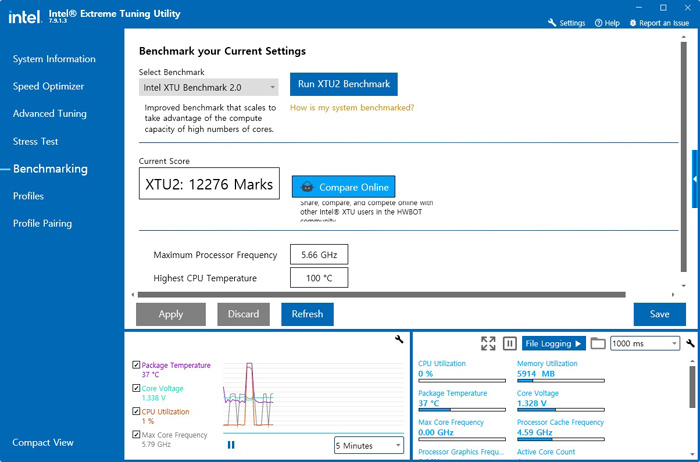Screen dimensions: 700x462
Task: Open Settings via the wrench icon
Action: tap(552, 23)
